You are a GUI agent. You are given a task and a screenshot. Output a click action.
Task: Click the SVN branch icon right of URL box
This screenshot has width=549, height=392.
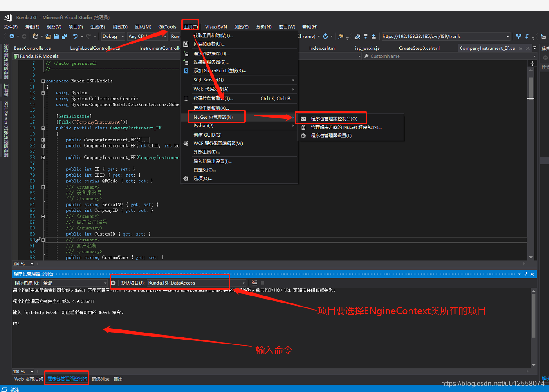(519, 36)
